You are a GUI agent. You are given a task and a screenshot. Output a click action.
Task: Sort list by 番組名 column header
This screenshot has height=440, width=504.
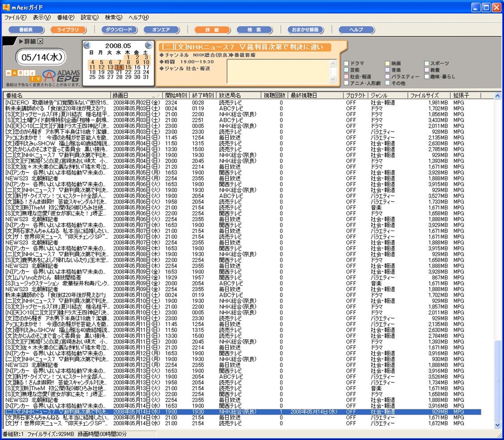[57, 96]
